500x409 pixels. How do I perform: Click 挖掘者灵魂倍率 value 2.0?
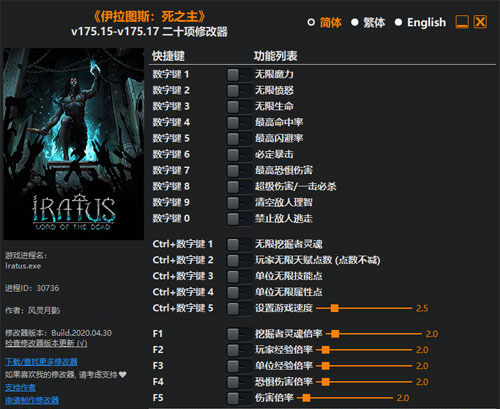[x=432, y=334]
